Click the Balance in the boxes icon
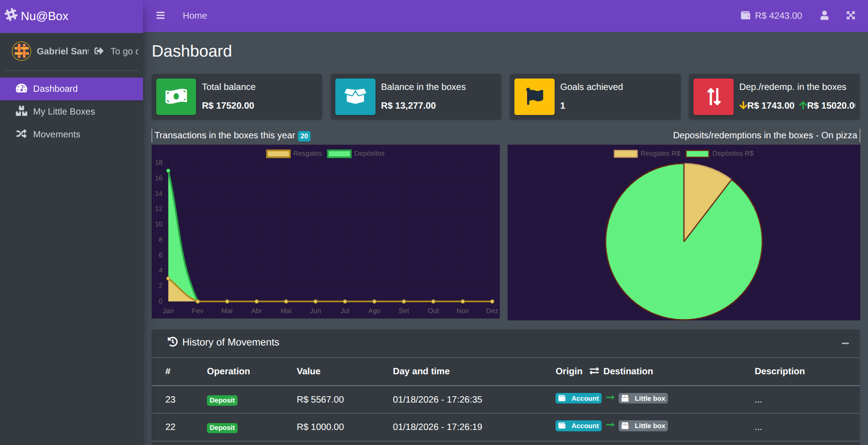Viewport: 868px width, 445px height. [355, 96]
